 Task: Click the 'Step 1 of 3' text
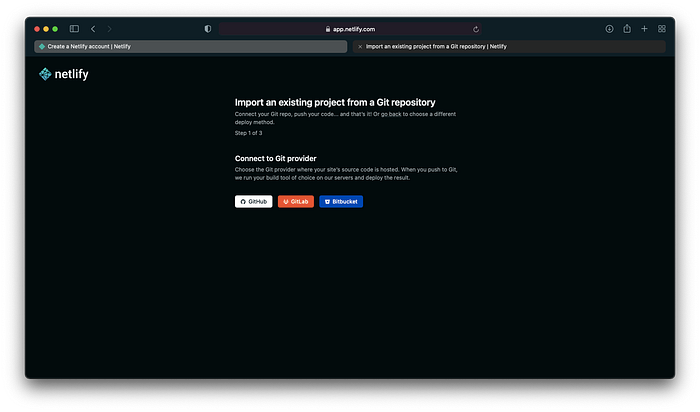[x=249, y=133]
